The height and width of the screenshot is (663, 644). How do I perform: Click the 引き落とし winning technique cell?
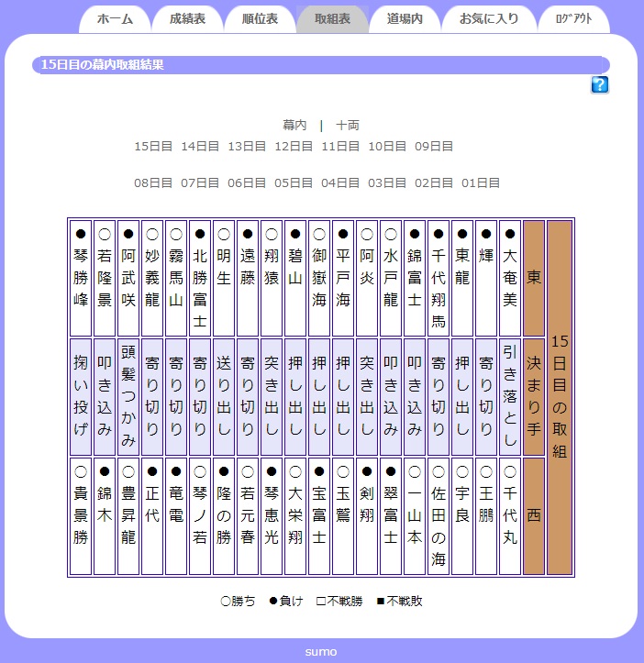click(510, 397)
